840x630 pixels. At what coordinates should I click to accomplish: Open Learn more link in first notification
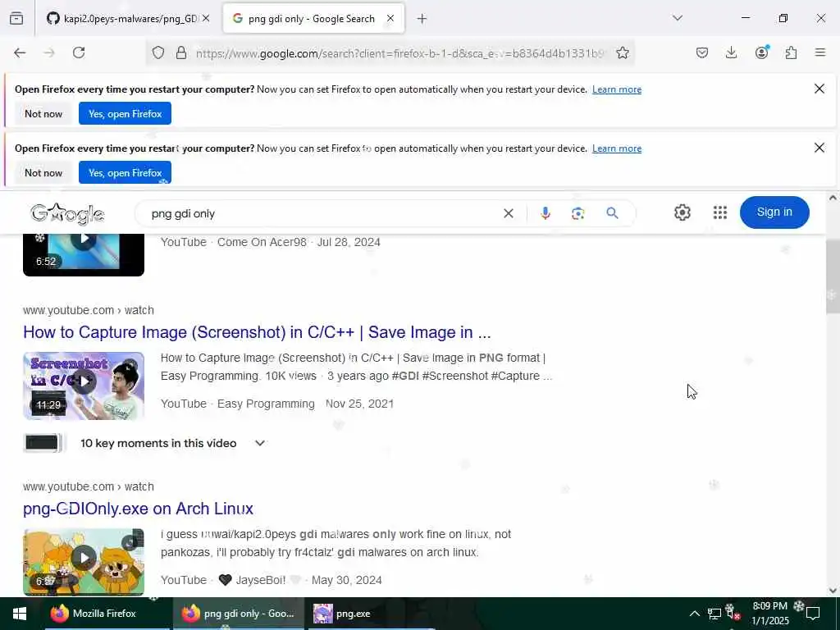[617, 89]
